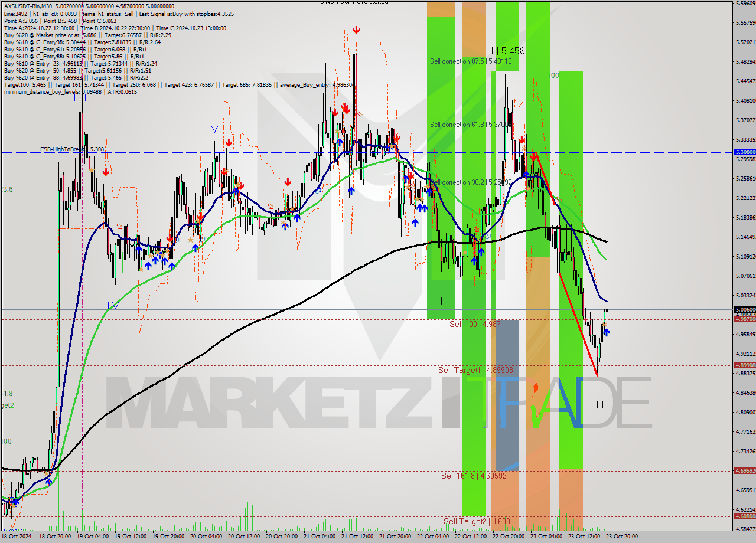Viewport: 756px width, 543px height.
Task: Click the '22 Oct 20:00' time axis label
Action: click(x=509, y=537)
